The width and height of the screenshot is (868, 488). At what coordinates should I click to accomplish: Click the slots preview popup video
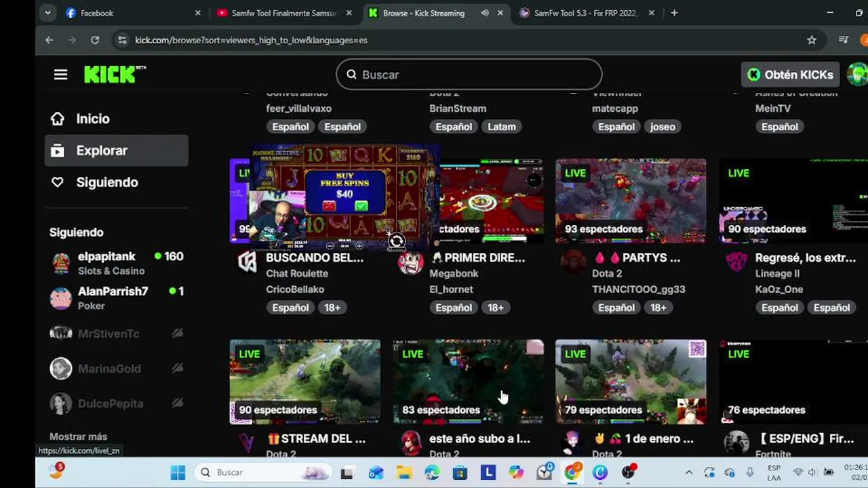[345, 197]
